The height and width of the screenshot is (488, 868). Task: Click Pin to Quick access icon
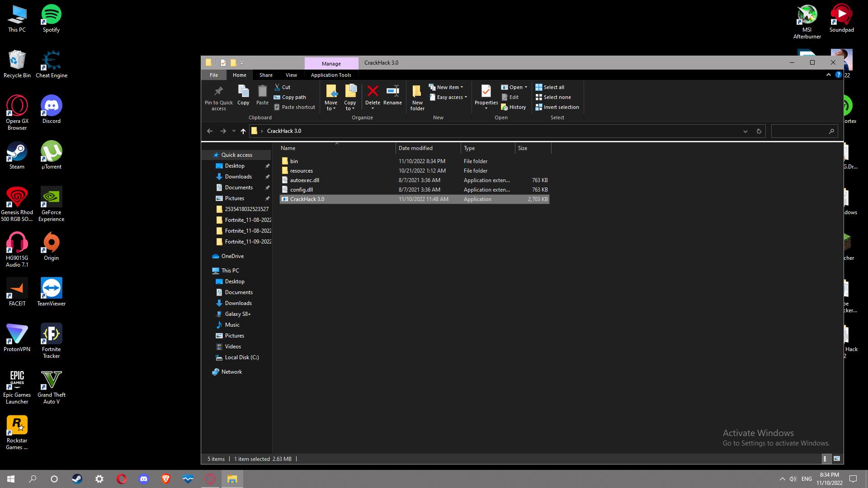coord(218,92)
